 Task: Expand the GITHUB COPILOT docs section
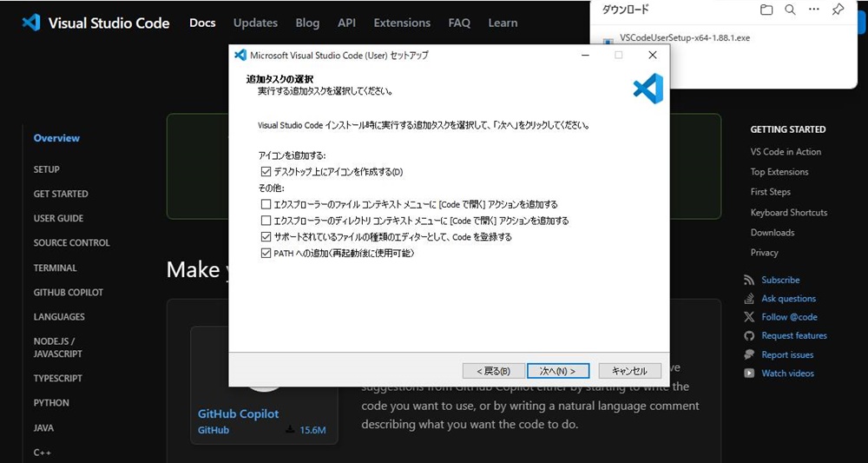tap(68, 292)
